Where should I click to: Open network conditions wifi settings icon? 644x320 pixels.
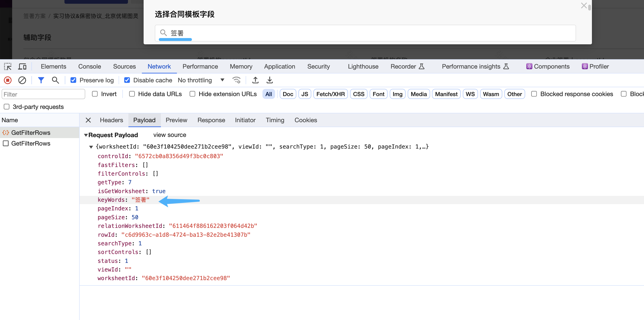coord(236,80)
